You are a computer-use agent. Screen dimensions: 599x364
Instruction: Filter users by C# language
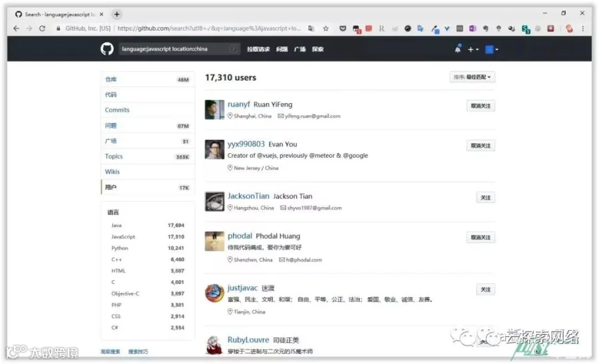(148, 327)
